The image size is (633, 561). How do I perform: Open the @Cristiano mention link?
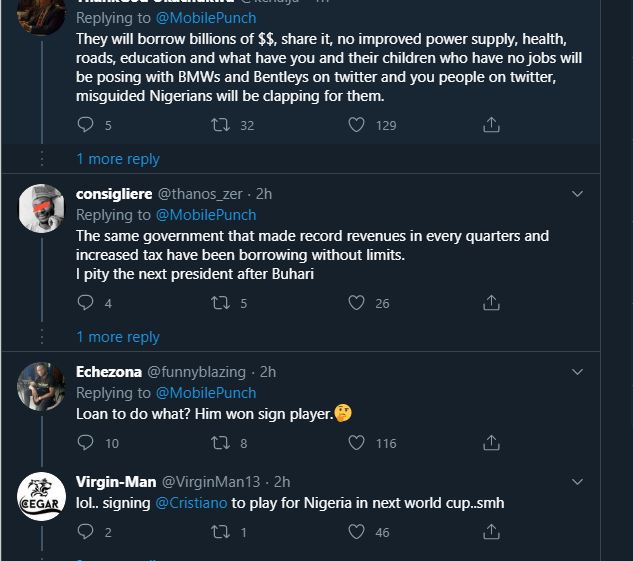coord(191,503)
